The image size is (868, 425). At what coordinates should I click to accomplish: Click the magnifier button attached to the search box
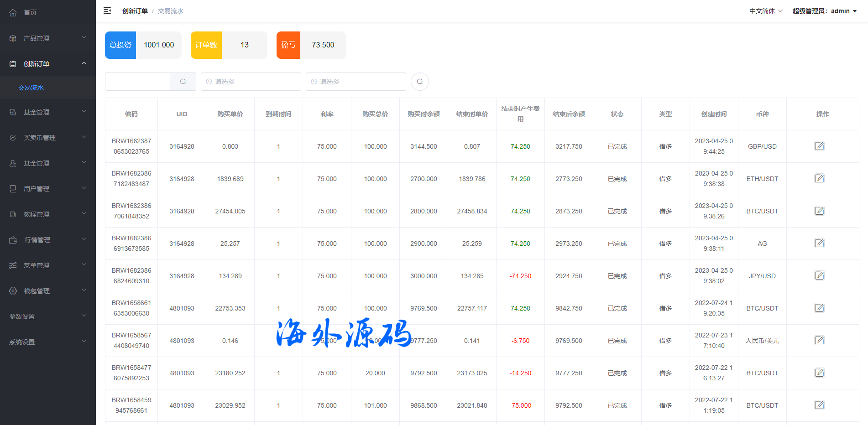[183, 82]
